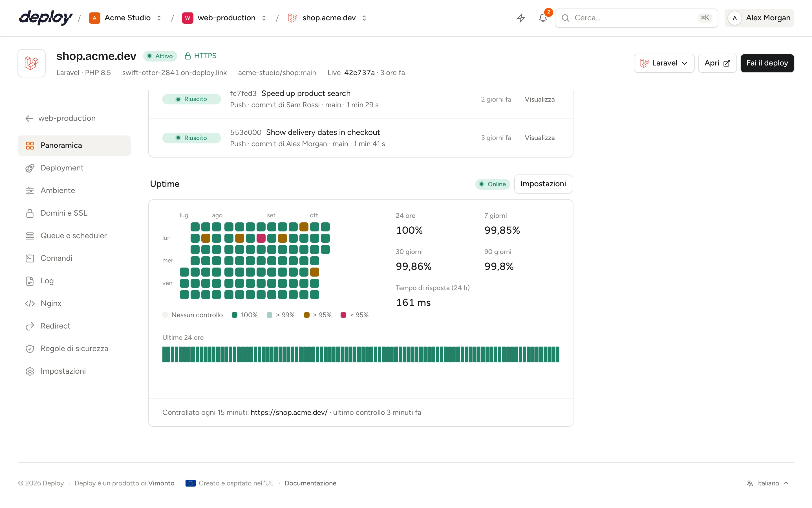The height and width of the screenshot is (508, 812).
Task: Click the Nginx code brackets icon
Action: pyautogui.click(x=30, y=304)
